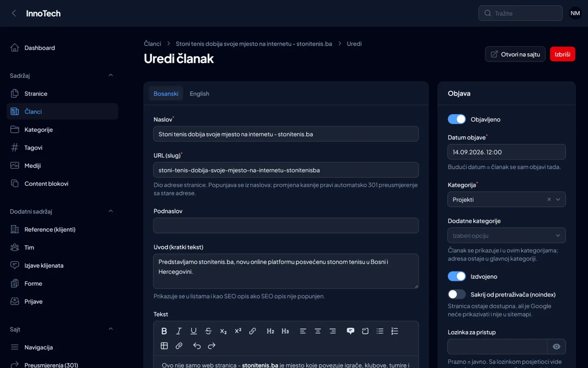Create a numbered list
588x368 pixels.
[395, 331]
